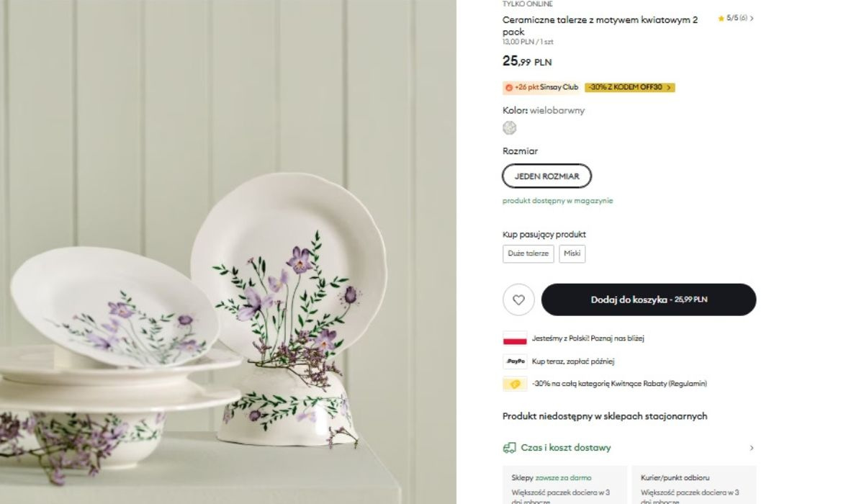This screenshot has height=504, width=864.
Task: Add product to favorites with heart icon
Action: tap(518, 300)
